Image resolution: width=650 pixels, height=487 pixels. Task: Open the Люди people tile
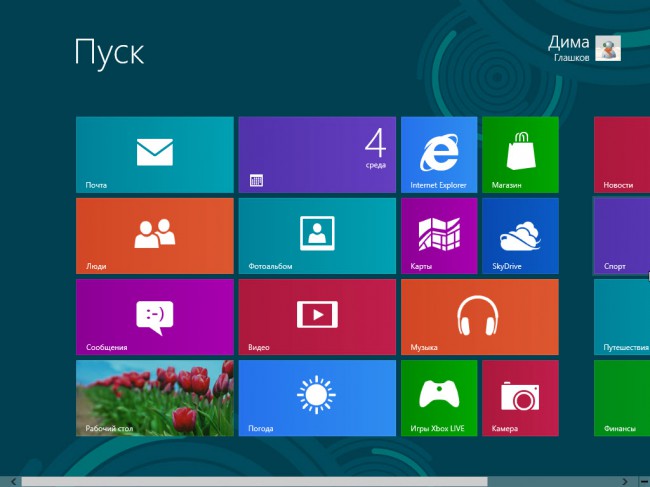click(x=155, y=236)
